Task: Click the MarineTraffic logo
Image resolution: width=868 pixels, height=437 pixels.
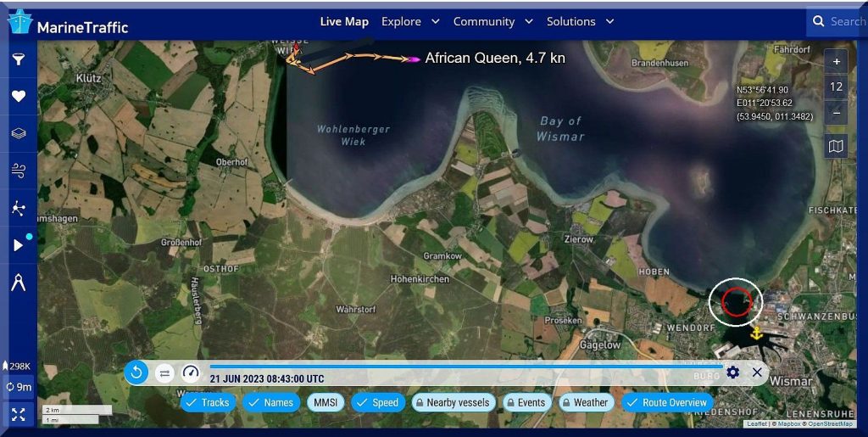Action: coord(68,24)
